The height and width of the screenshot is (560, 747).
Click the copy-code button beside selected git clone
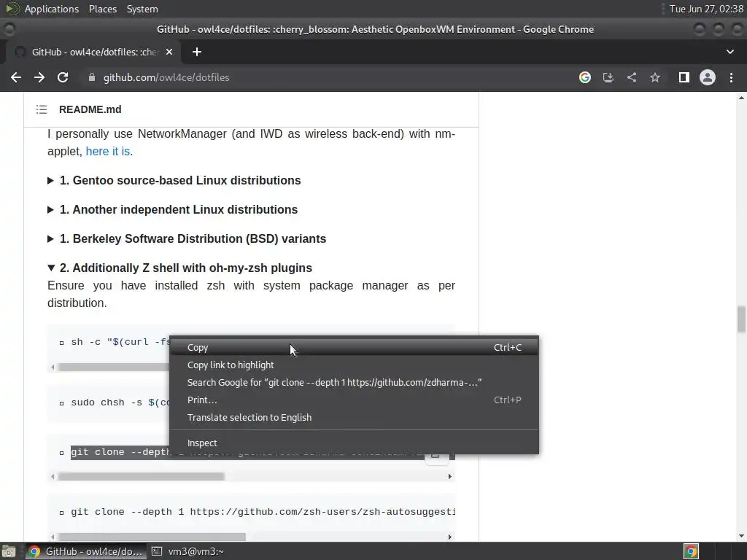[436, 456]
